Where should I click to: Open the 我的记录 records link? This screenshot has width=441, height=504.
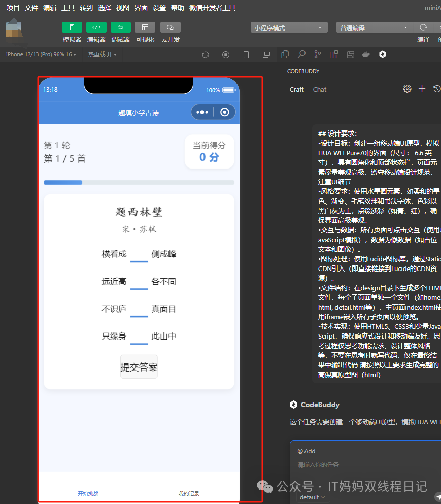point(189,493)
